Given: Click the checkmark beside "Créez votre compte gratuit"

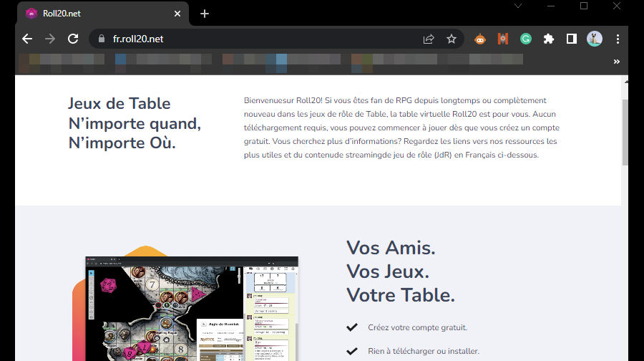Looking at the screenshot, I should (352, 327).
